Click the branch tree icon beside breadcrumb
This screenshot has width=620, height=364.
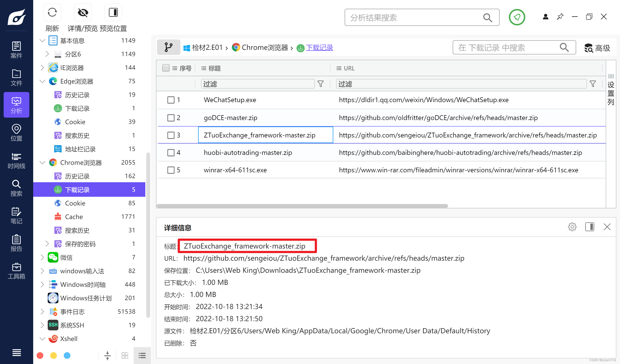[169, 47]
